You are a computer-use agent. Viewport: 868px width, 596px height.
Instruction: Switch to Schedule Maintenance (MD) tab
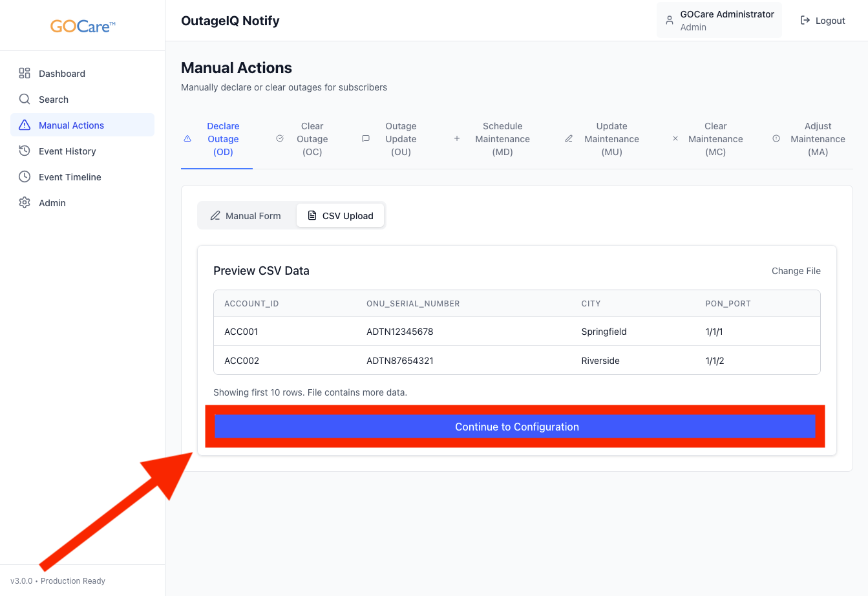pos(502,139)
